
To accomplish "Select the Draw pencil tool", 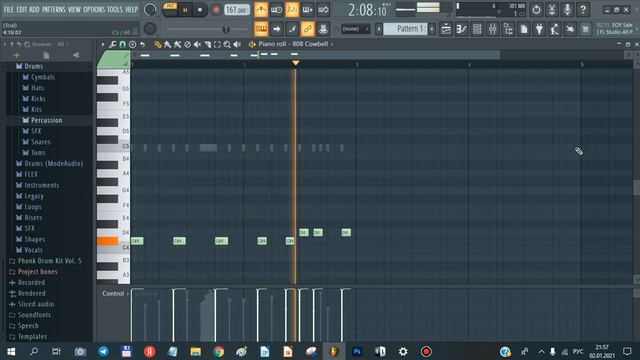I will point(158,44).
